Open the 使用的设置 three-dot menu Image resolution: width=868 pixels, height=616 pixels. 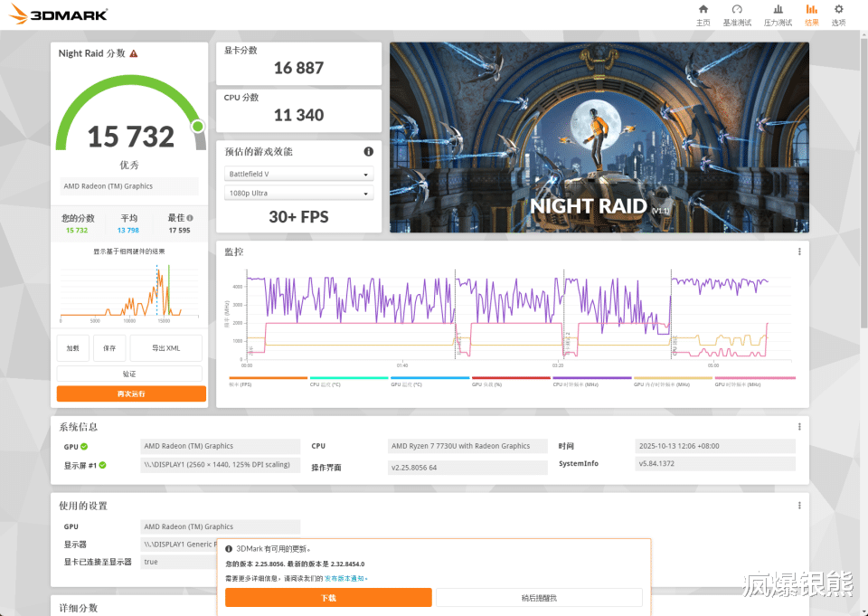coord(799,506)
